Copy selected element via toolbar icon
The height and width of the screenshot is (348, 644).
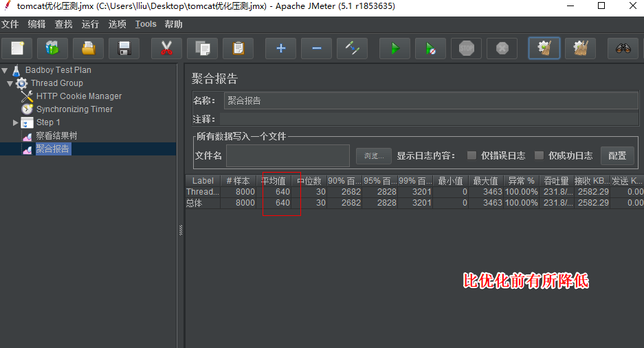(203, 48)
